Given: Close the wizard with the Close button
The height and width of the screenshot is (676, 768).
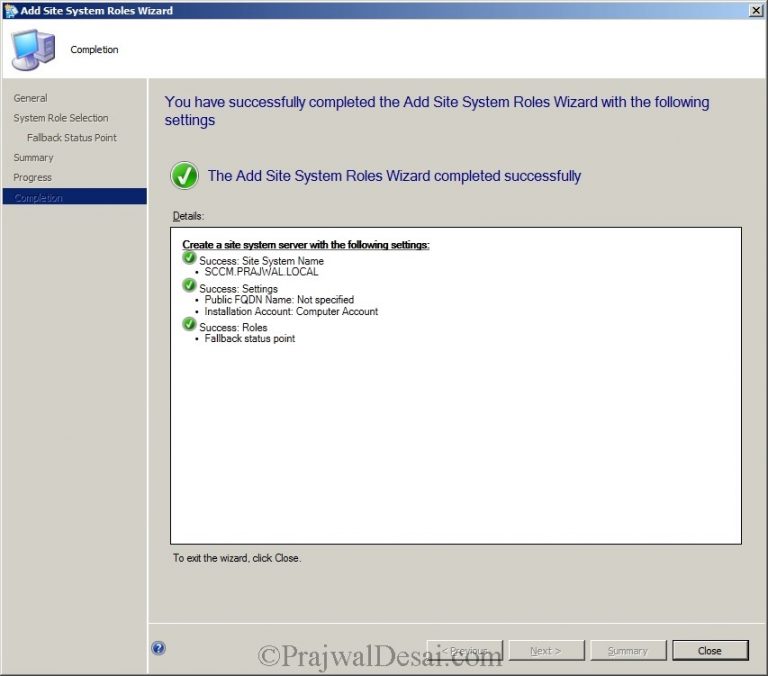Looking at the screenshot, I should 710,651.
